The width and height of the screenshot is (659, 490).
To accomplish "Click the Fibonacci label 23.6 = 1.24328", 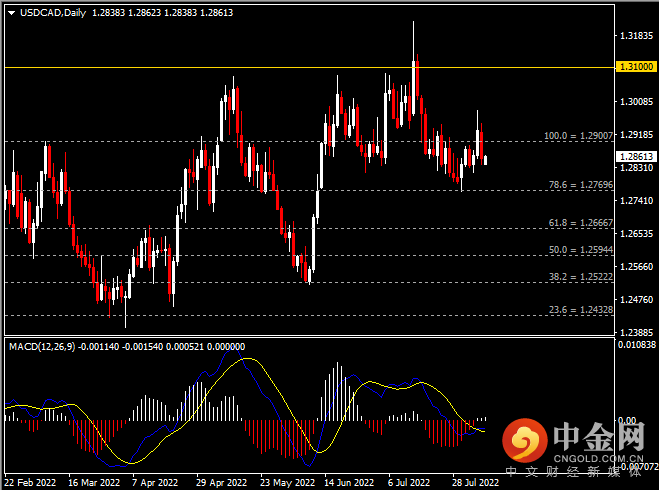I will pyautogui.click(x=581, y=310).
